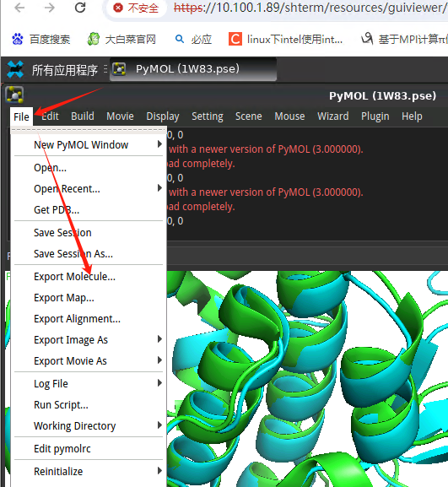The width and height of the screenshot is (448, 487).
Task: Click the PyMOL window title icon
Action: (x=14, y=95)
